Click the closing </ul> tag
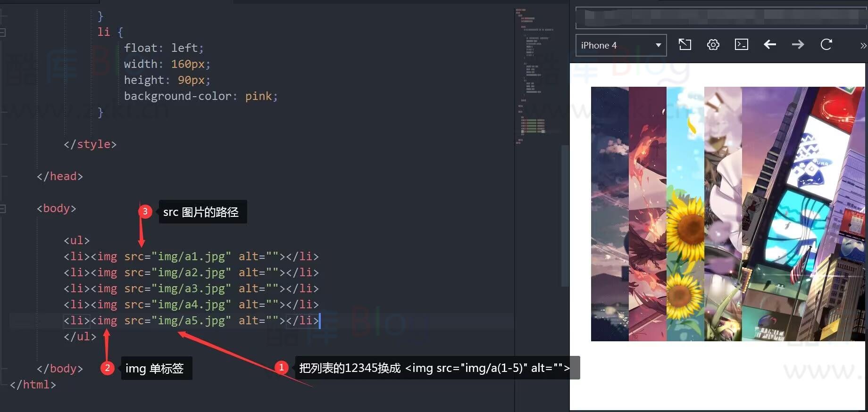 (80, 337)
